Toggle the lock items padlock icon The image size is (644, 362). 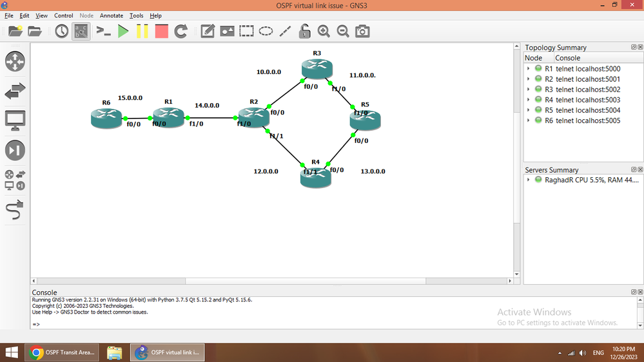tap(304, 31)
